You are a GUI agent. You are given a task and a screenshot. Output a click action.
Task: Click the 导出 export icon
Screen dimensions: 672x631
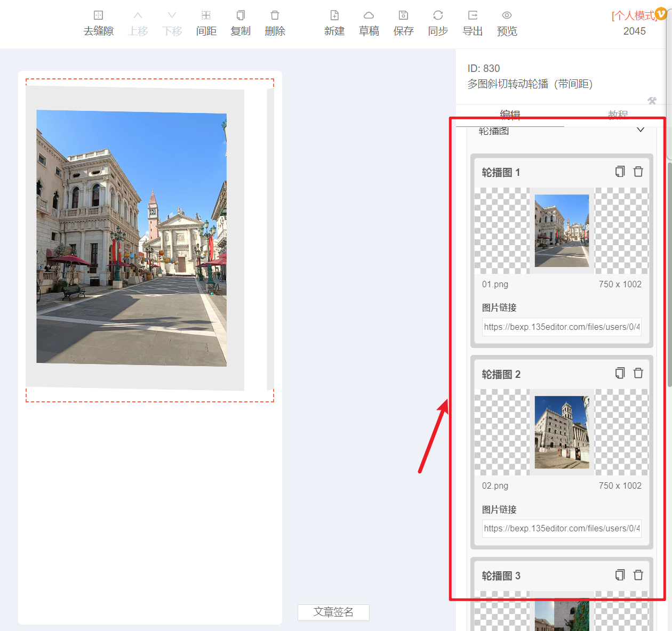(473, 15)
